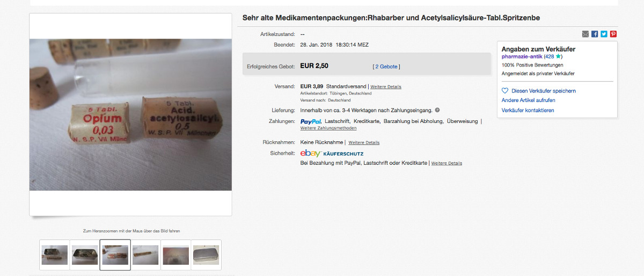Click the seller's teal feedback star

click(x=558, y=56)
